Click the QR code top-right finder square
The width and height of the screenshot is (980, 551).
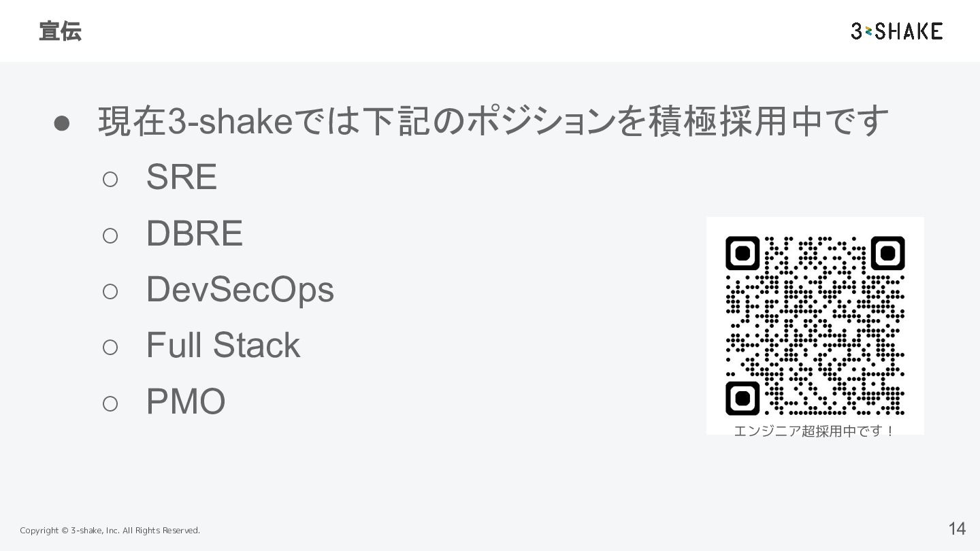pyautogui.click(x=887, y=254)
